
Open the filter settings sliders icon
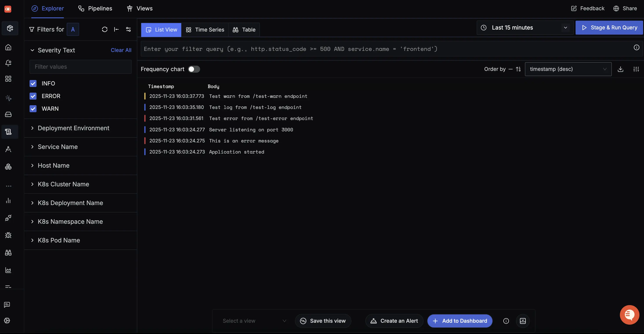128,29
